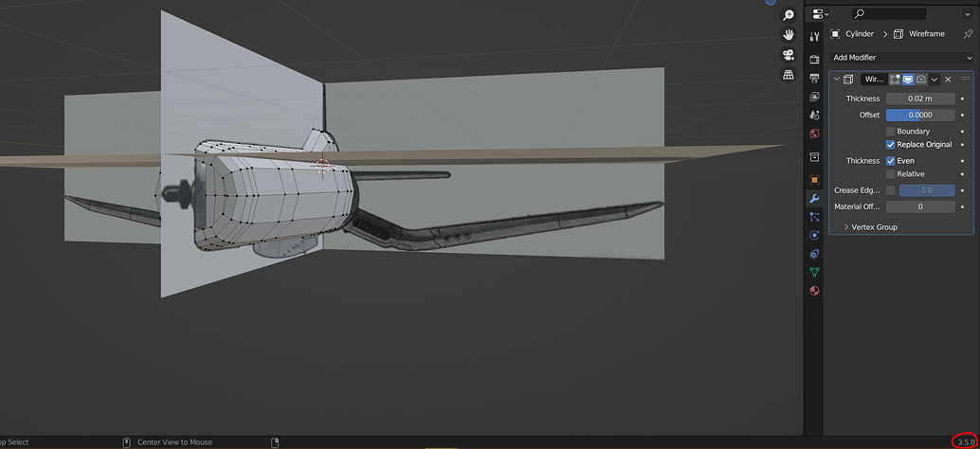Enable the Boundary checkbox
Image resolution: width=980 pixels, height=449 pixels.
coord(891,131)
